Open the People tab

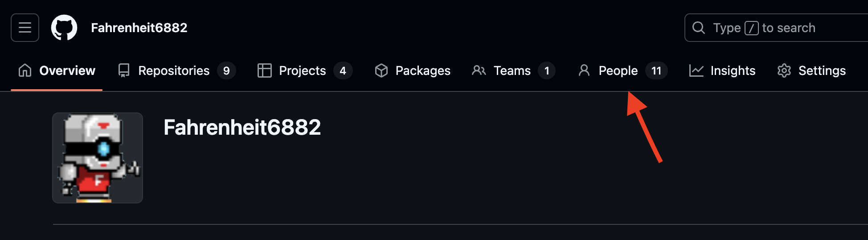618,70
